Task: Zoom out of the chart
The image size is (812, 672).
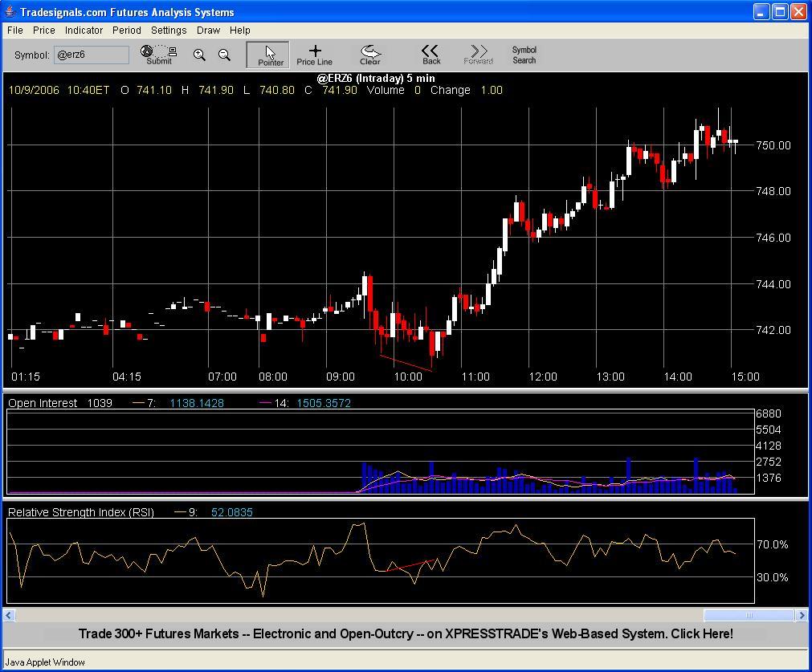Action: pyautogui.click(x=224, y=55)
